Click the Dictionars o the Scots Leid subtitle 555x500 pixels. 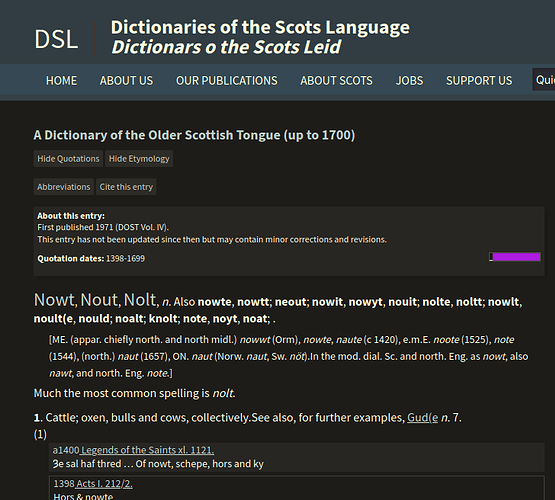pos(226,47)
